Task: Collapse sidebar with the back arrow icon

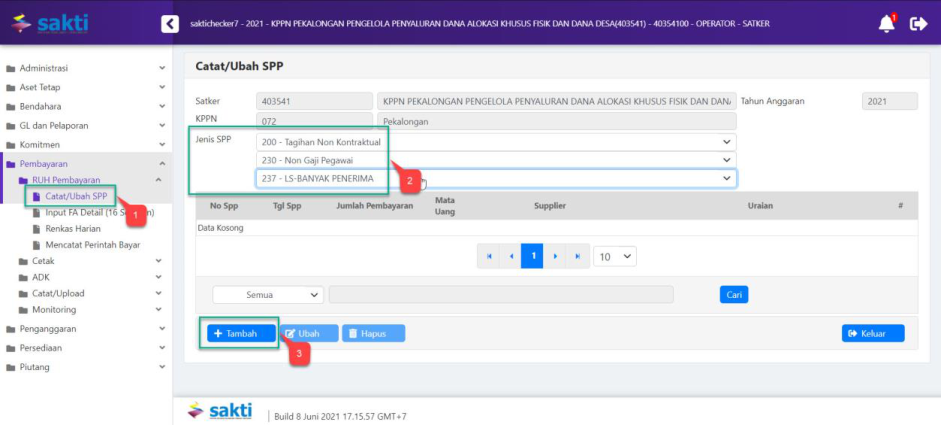Action: [169, 23]
